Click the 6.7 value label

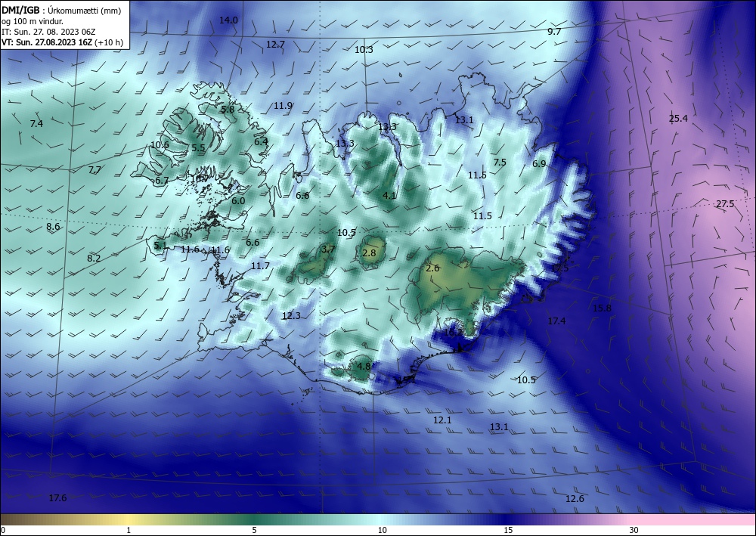pos(162,181)
